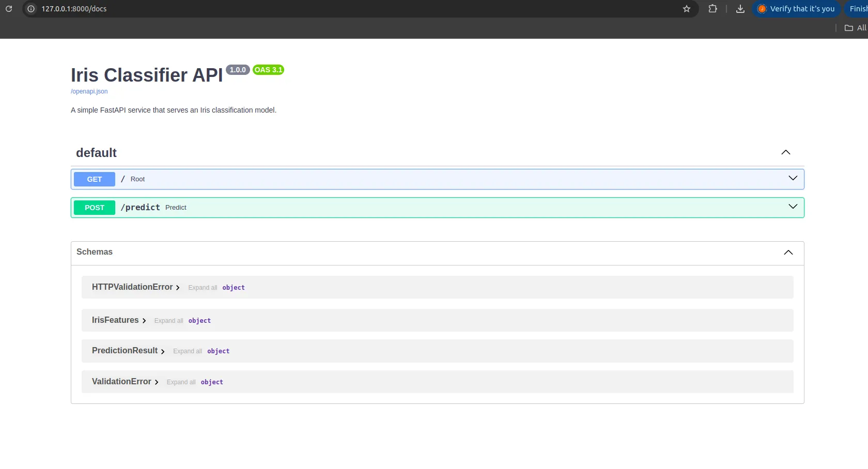The image size is (868, 469).
Task: Click the profile icon on Verify button
Action: point(762,9)
